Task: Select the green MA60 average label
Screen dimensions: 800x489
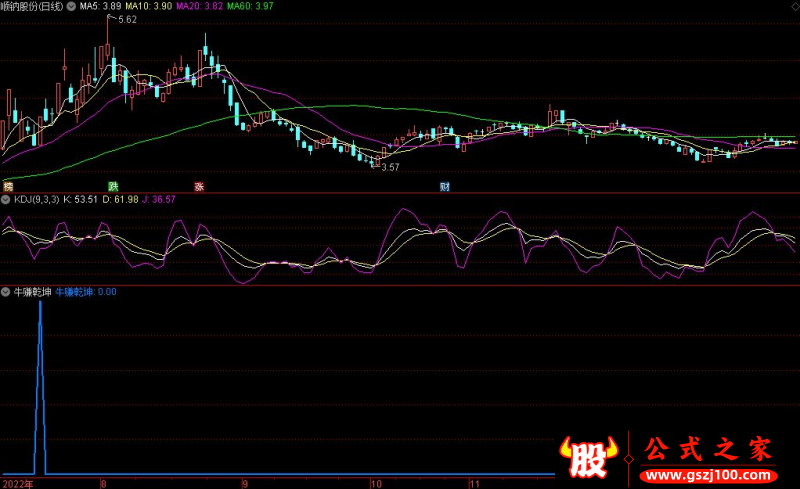Action: pyautogui.click(x=248, y=6)
